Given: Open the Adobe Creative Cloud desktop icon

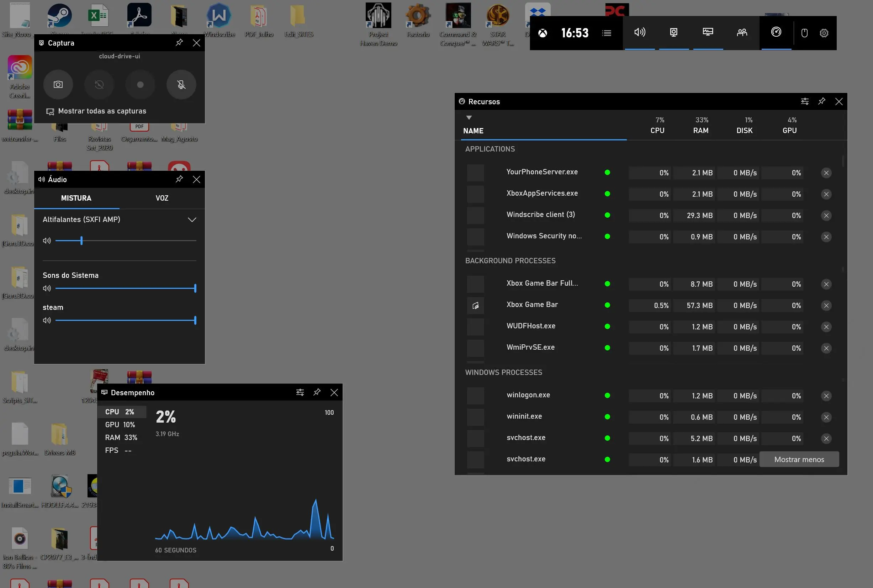Looking at the screenshot, I should [x=20, y=77].
